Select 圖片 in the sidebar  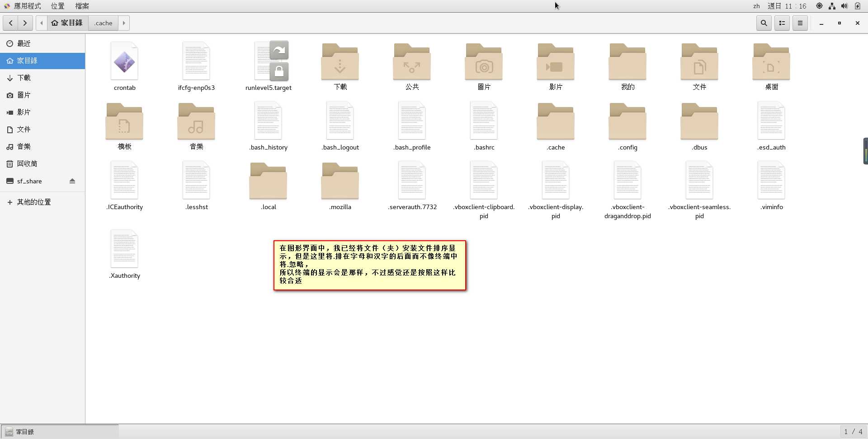[42, 95]
